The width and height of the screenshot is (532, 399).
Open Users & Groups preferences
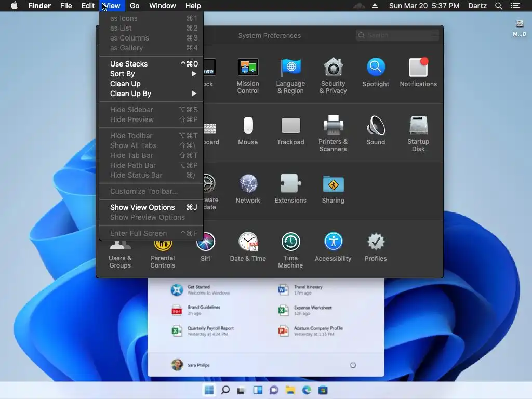[120, 255]
